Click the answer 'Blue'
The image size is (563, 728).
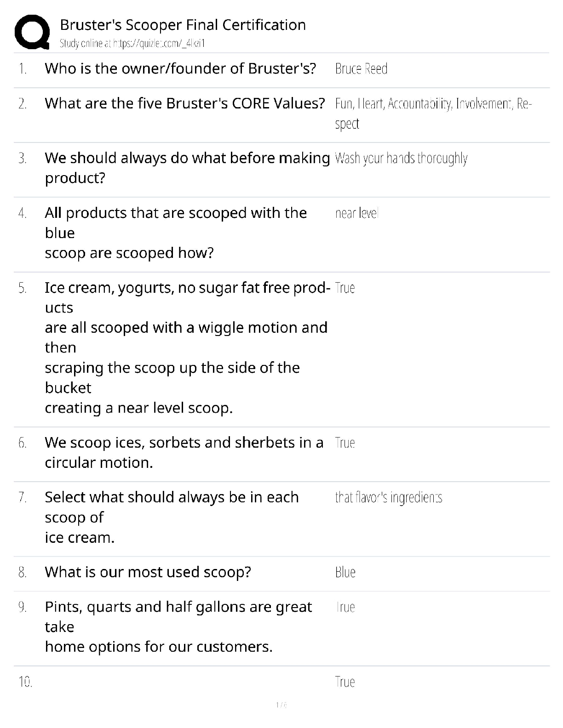point(345,573)
